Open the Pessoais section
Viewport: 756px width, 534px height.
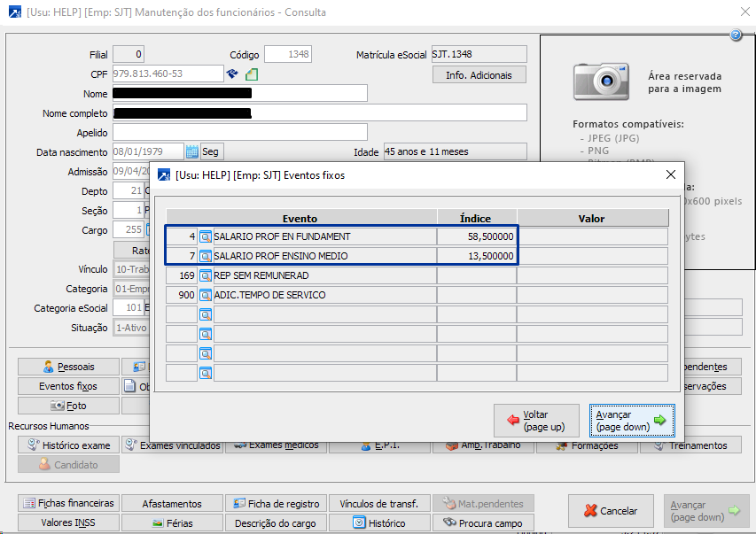tap(68, 367)
